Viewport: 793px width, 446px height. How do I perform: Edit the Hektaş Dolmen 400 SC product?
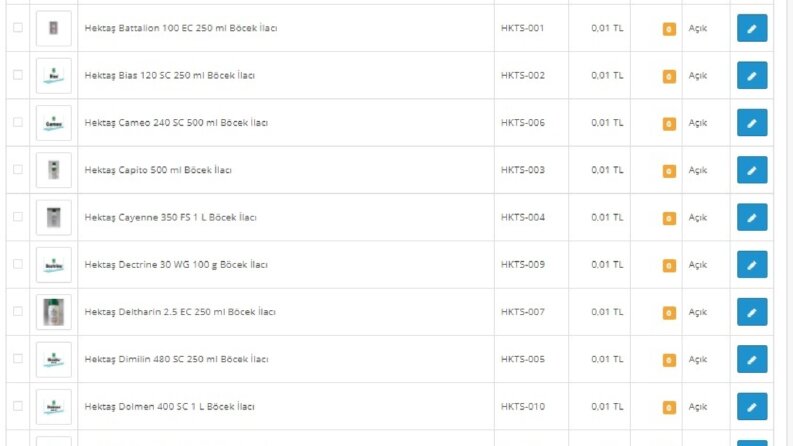[752, 407]
